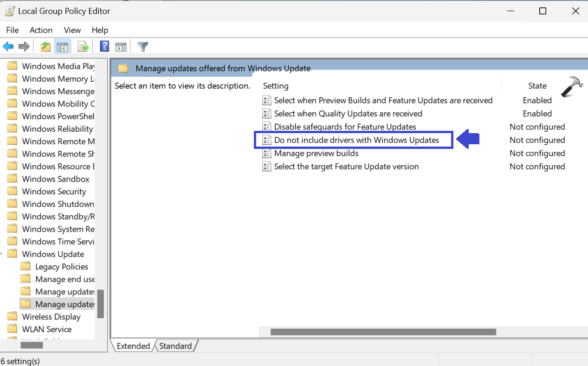Toggle the Show/Hide Action Pane icon
Image resolution: width=588 pixels, height=366 pixels.
(x=121, y=46)
